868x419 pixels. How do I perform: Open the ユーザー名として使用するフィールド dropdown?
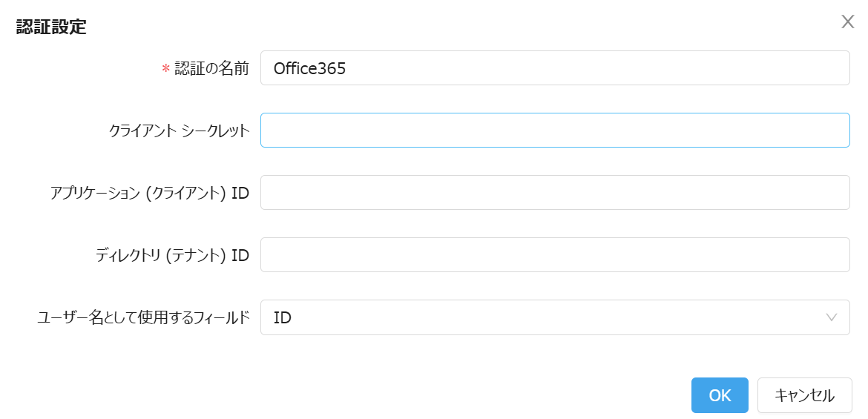pos(554,317)
